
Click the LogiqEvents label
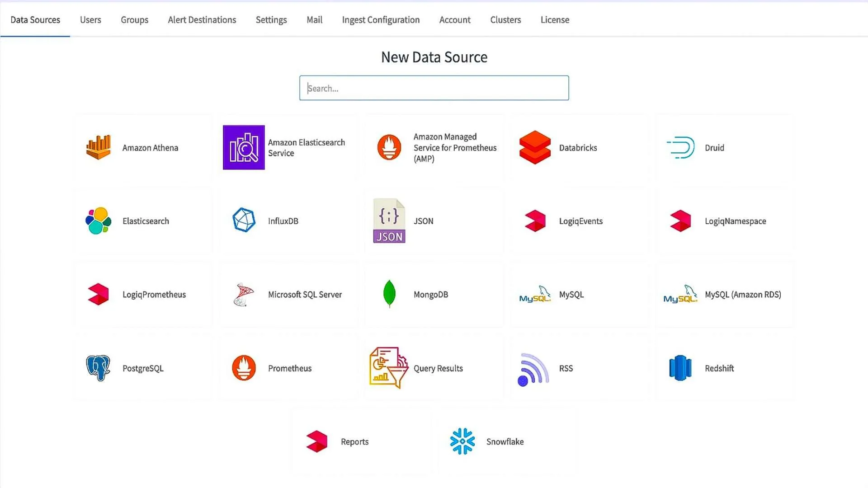click(x=580, y=221)
